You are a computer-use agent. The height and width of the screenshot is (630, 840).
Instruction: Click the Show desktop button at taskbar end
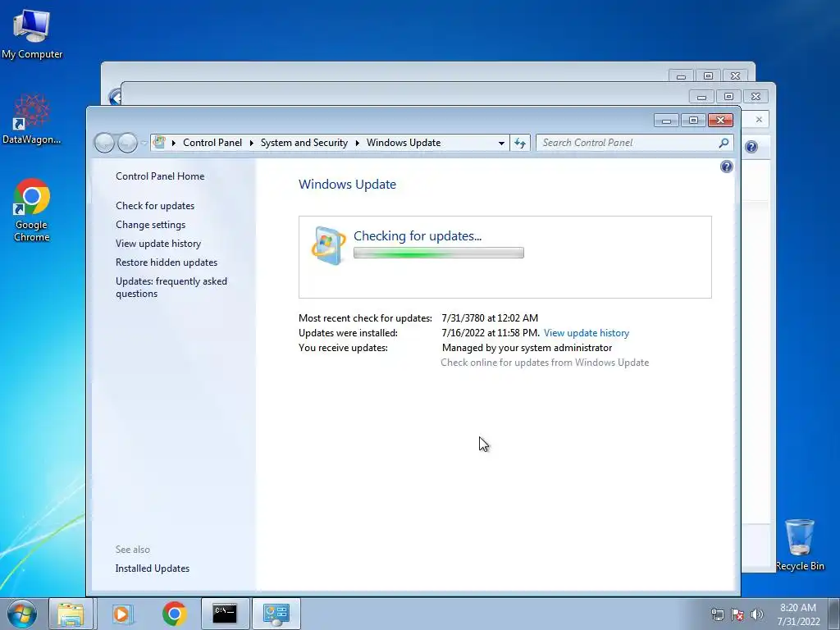834,614
